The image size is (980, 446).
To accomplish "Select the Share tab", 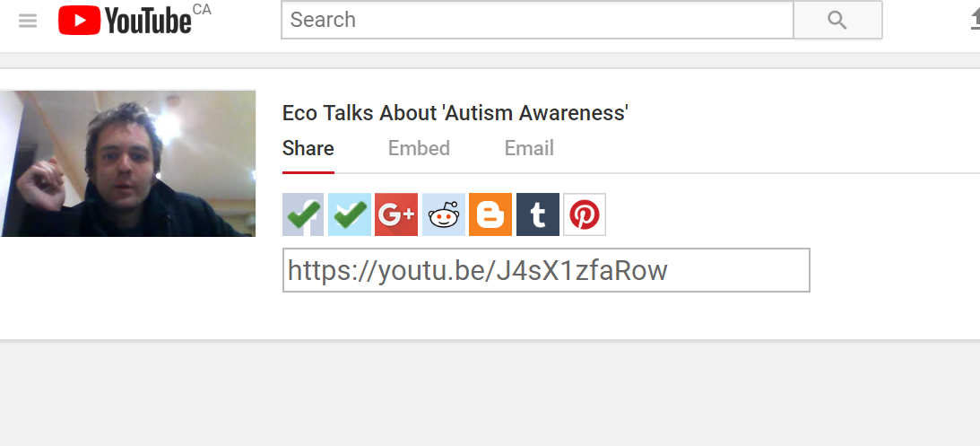I will coord(308,148).
